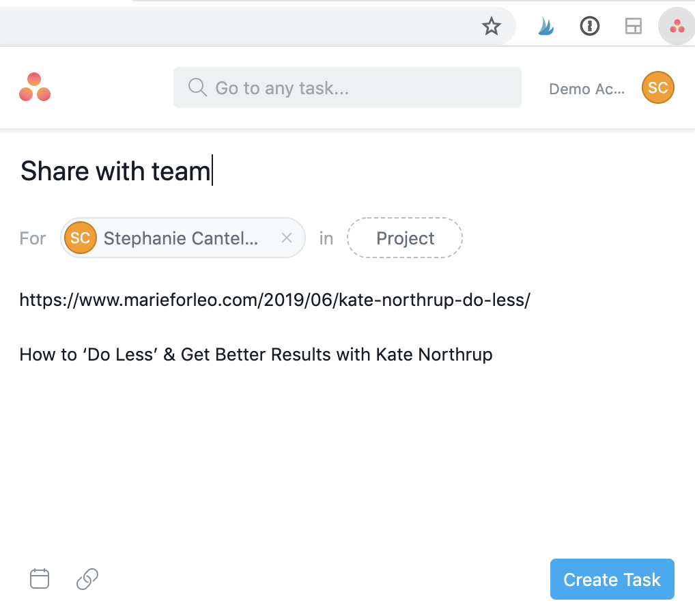The width and height of the screenshot is (695, 616).
Task: Search in the 'Go to any task' field
Action: 347,87
